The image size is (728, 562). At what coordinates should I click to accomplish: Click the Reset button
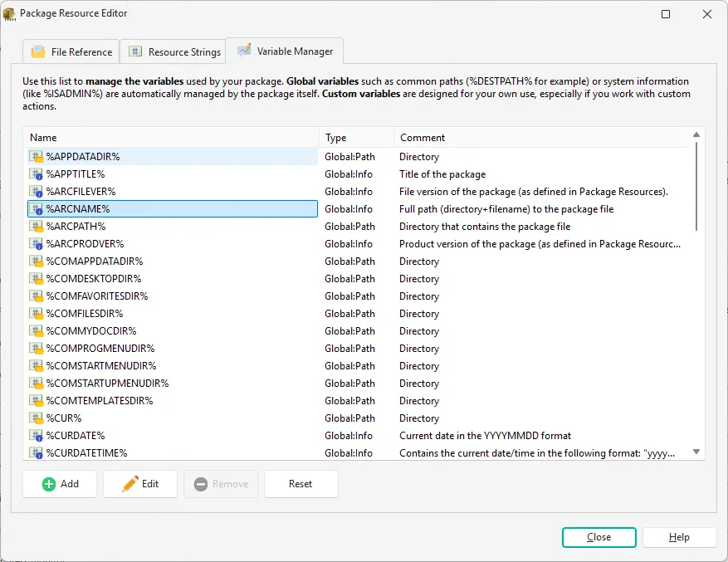(300, 484)
